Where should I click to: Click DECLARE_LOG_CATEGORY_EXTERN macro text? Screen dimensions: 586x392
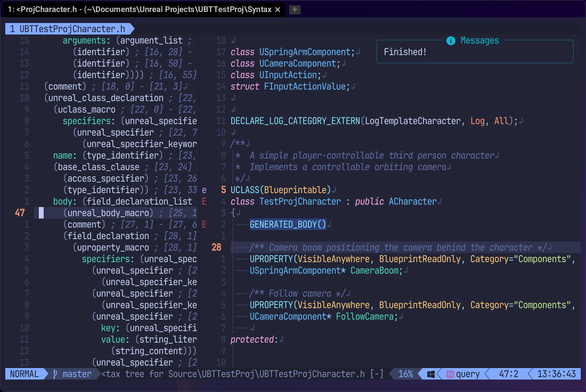pos(295,121)
